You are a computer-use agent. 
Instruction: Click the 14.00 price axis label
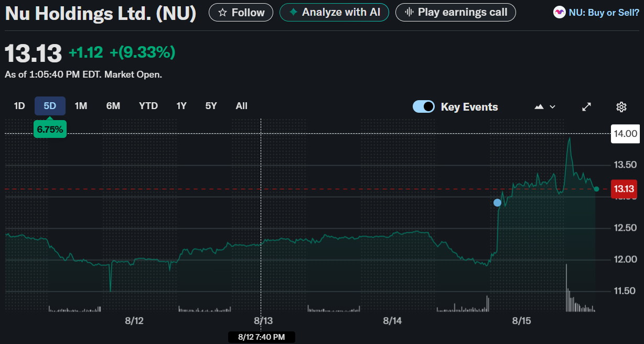point(625,134)
